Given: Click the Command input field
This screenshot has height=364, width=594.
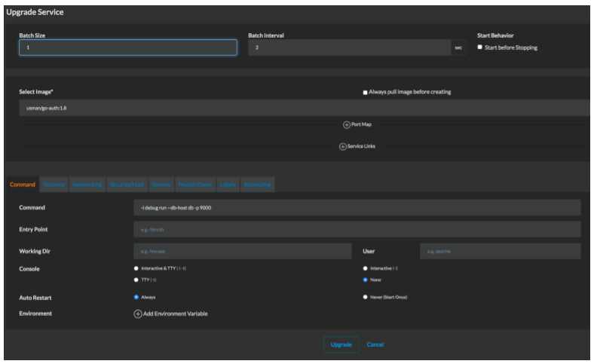Looking at the screenshot, I should [x=357, y=207].
